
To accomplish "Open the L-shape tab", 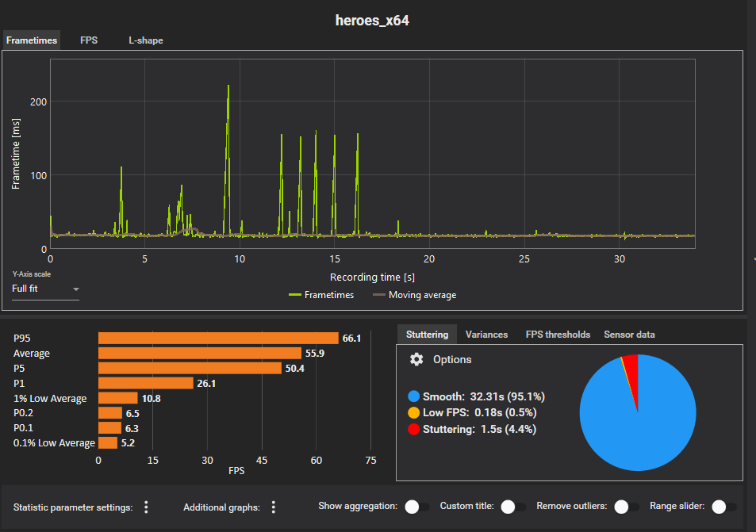I will (x=146, y=40).
